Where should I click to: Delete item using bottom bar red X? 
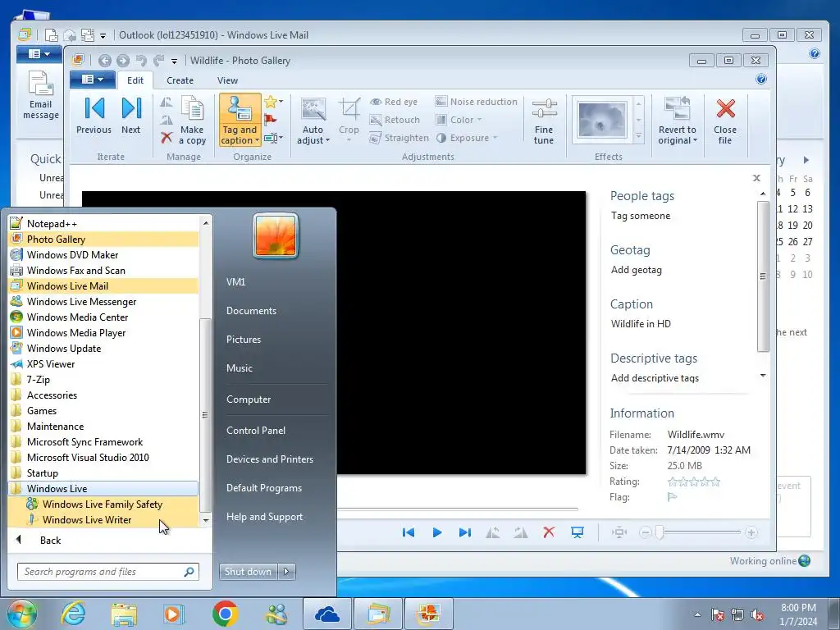pyautogui.click(x=549, y=532)
